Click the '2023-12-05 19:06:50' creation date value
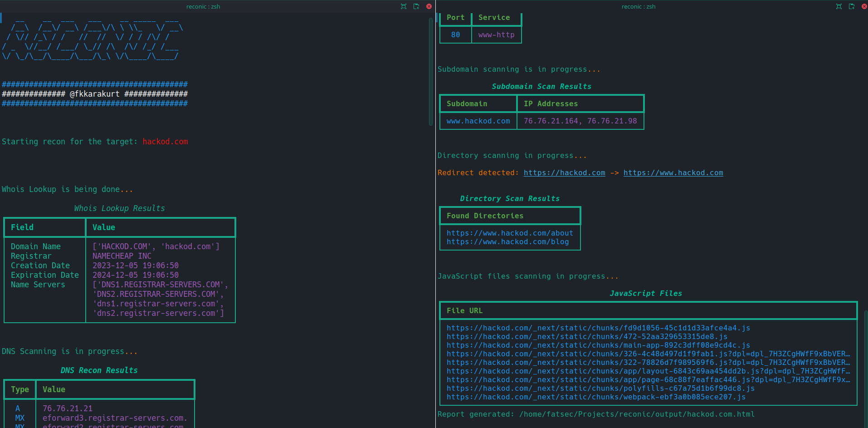Image resolution: width=868 pixels, height=428 pixels. (136, 266)
